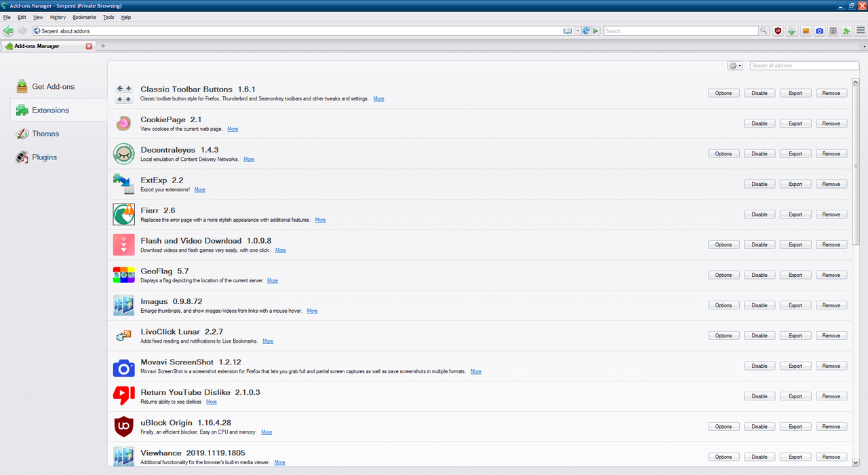The width and height of the screenshot is (868, 475).
Task: Click the toolbar web Search field
Action: point(681,31)
